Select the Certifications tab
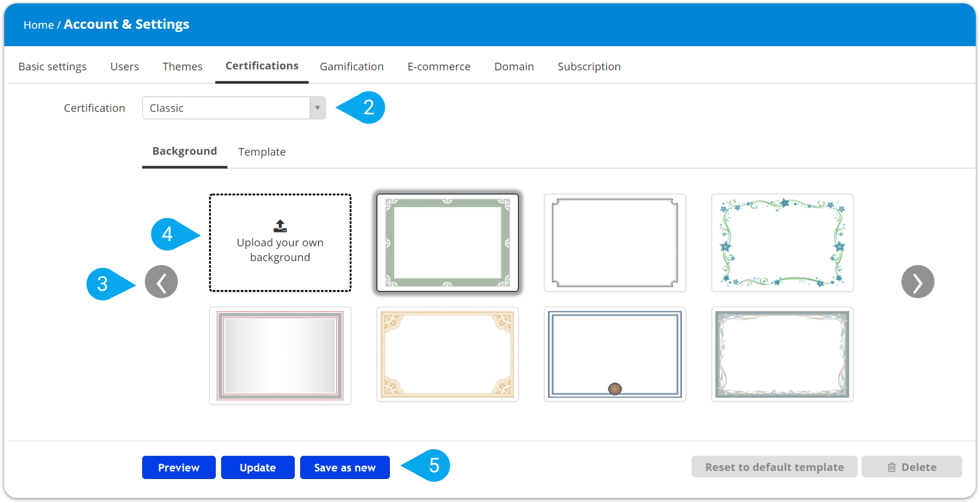980x503 pixels. click(262, 66)
